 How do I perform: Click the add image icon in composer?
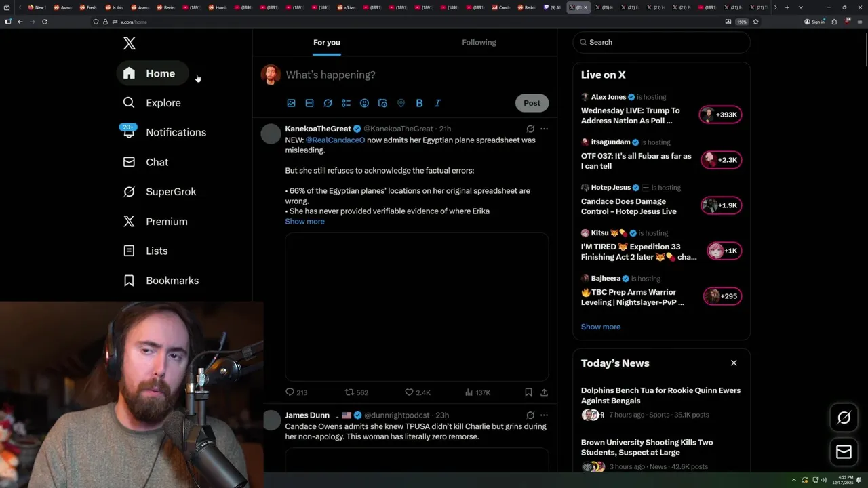291,103
